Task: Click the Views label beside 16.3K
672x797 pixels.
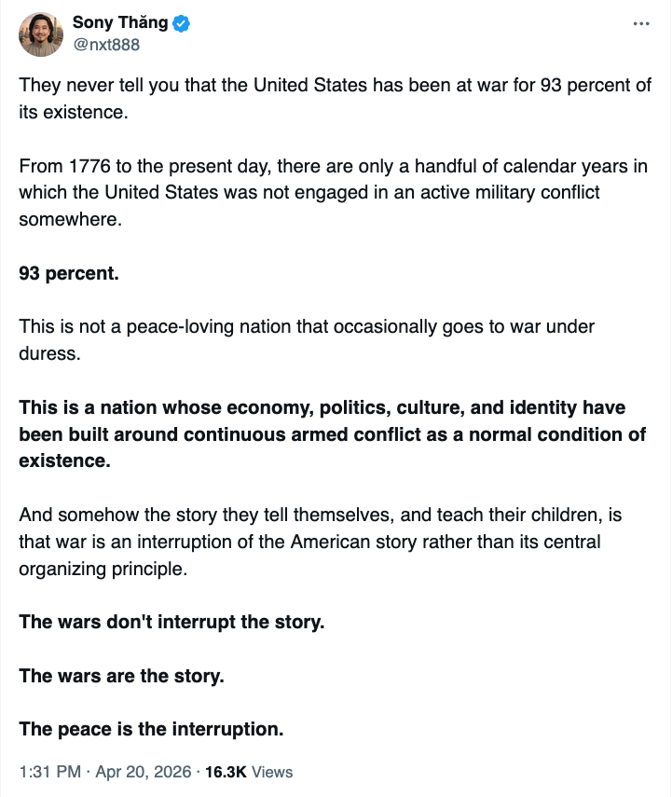Action: 272,772
